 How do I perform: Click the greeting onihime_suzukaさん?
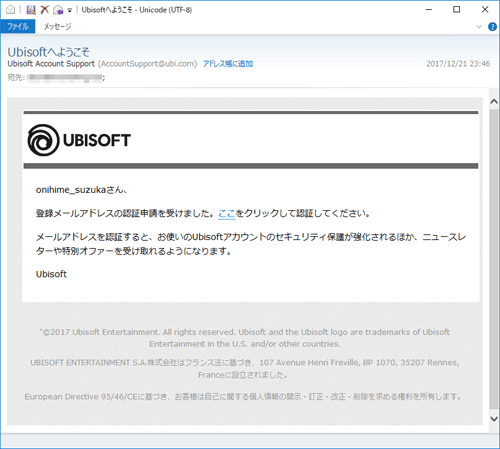tap(81, 190)
